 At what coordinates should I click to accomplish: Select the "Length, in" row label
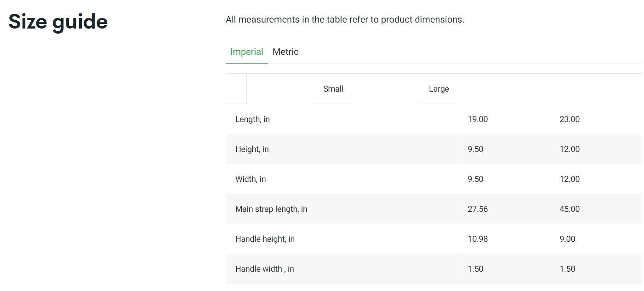252,119
